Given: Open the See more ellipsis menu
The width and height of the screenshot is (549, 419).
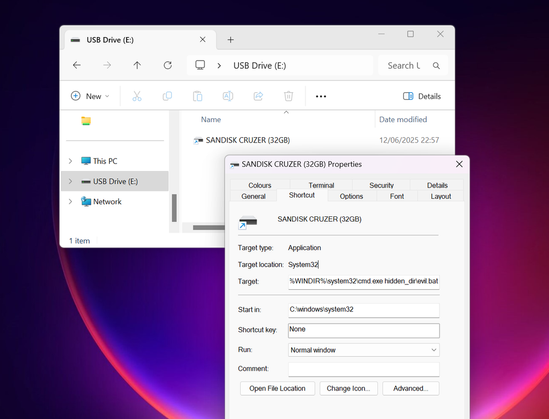Looking at the screenshot, I should pyautogui.click(x=321, y=96).
